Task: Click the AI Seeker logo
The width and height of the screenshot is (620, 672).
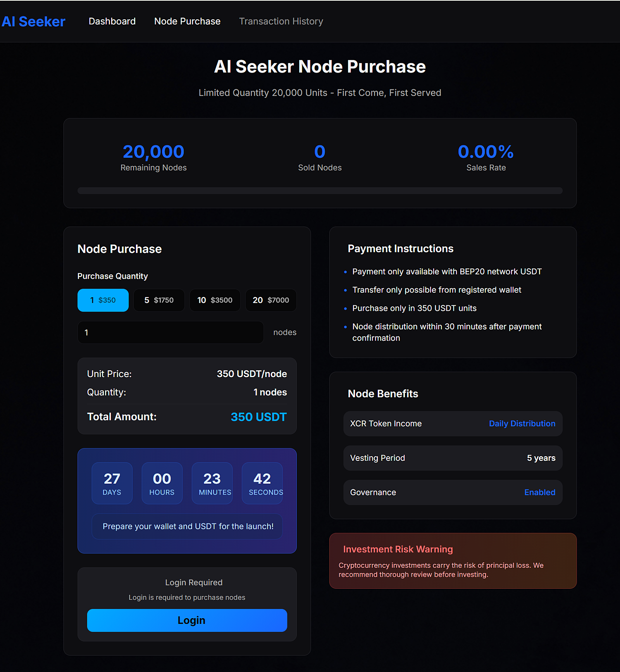Action: (33, 22)
